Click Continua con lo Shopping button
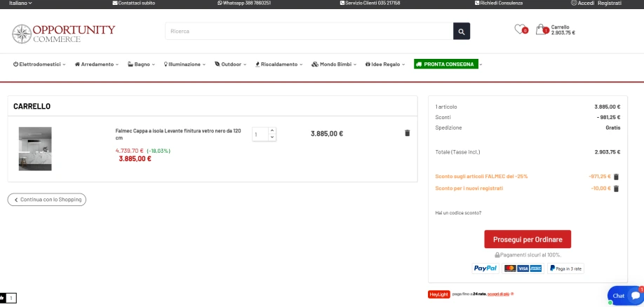The image size is (644, 307). pos(47,200)
